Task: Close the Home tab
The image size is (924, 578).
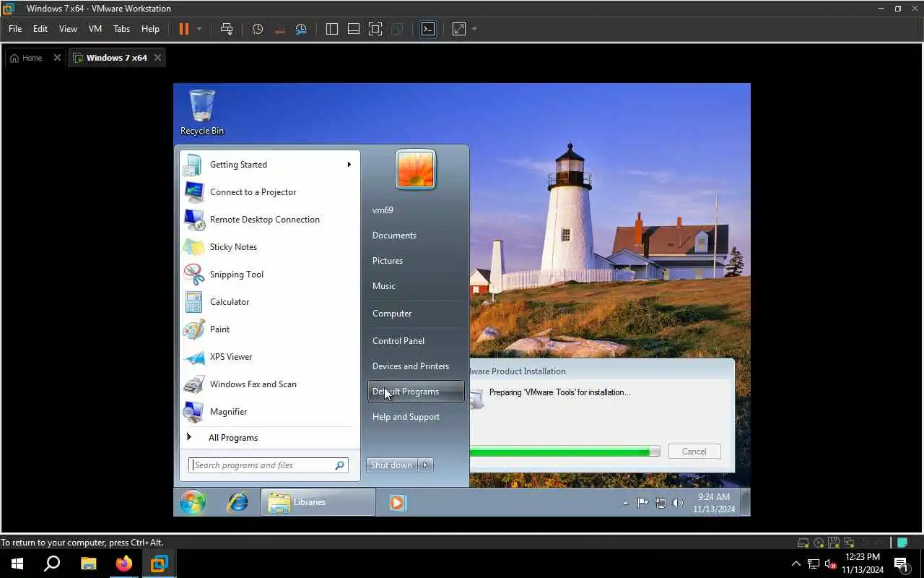Action: pyautogui.click(x=57, y=58)
